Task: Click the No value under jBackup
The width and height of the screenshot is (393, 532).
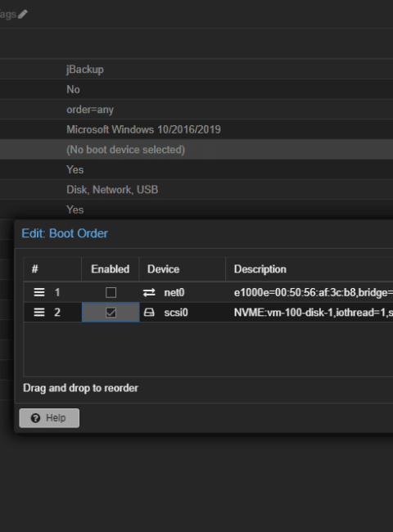Action: (73, 89)
